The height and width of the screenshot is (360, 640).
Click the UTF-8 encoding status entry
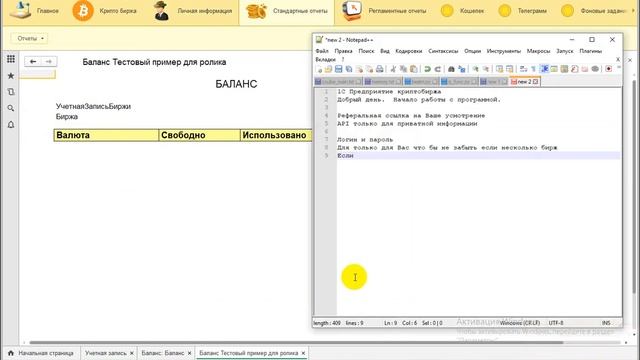coord(556,323)
